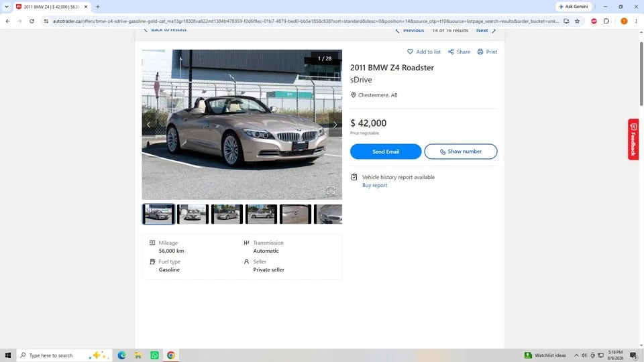Click Show number button
The width and height of the screenshot is (644, 362).
click(460, 152)
